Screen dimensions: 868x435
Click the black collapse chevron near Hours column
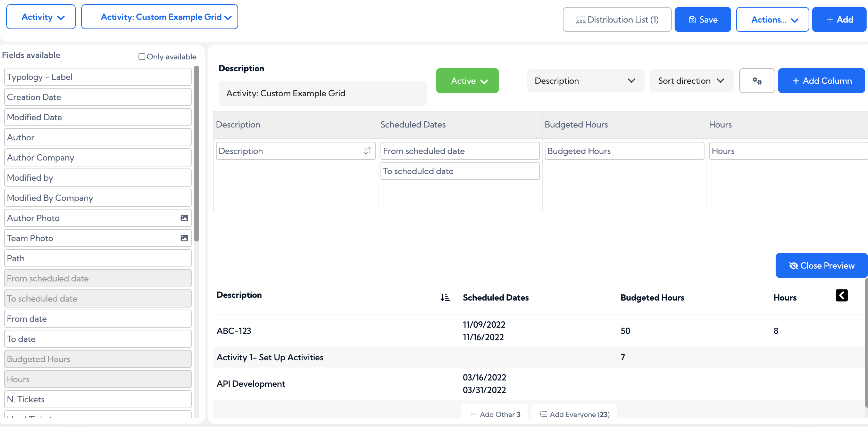[x=841, y=295]
